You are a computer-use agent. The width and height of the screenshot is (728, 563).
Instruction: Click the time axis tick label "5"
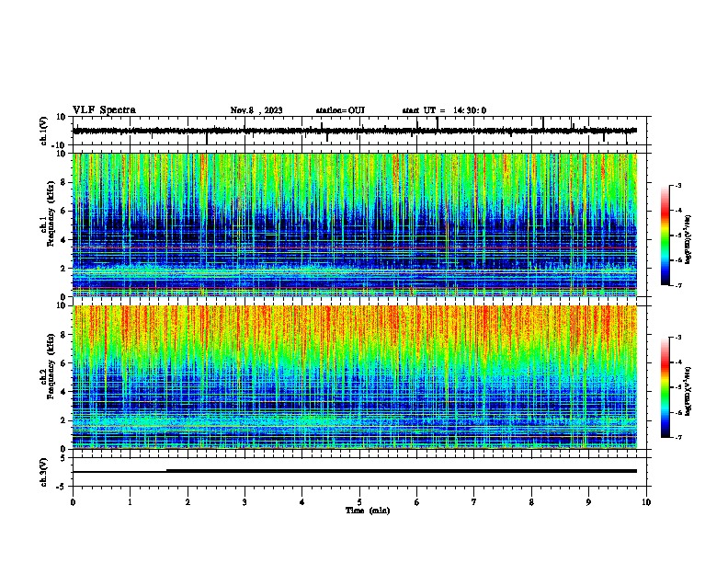tap(359, 502)
